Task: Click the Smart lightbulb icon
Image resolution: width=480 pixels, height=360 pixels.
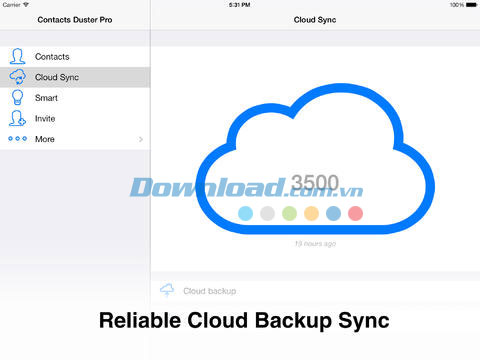Action: tap(17, 97)
